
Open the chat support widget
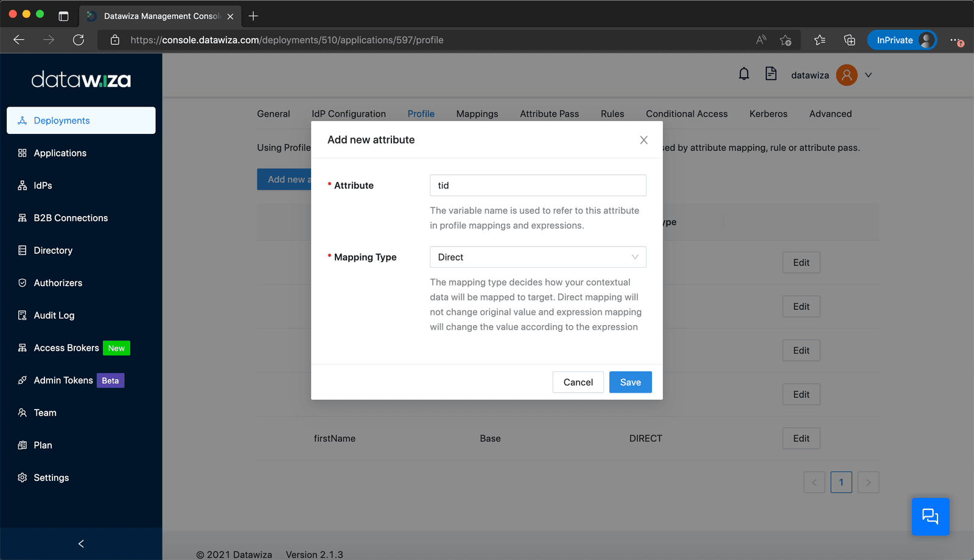(930, 517)
